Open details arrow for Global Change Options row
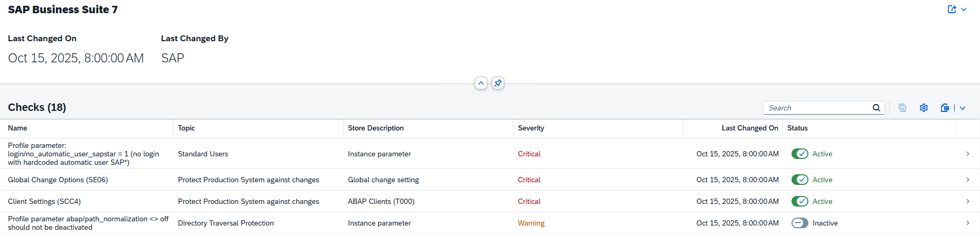Viewport: 980px width, 234px height. [967, 180]
